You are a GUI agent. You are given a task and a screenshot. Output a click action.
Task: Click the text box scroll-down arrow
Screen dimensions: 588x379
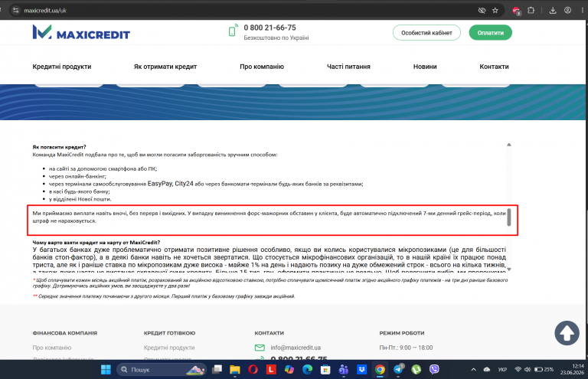(509, 270)
